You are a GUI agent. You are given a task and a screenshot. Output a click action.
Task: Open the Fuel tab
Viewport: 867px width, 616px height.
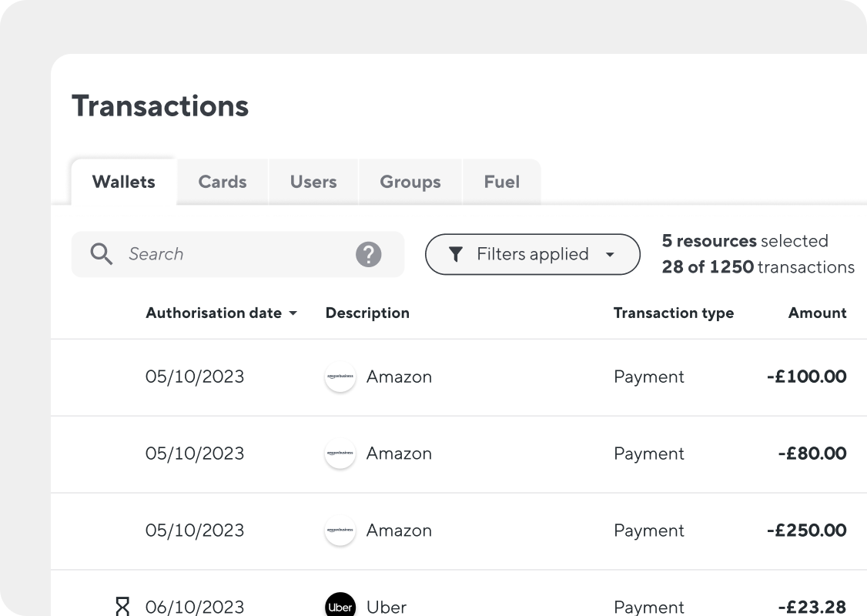(501, 182)
